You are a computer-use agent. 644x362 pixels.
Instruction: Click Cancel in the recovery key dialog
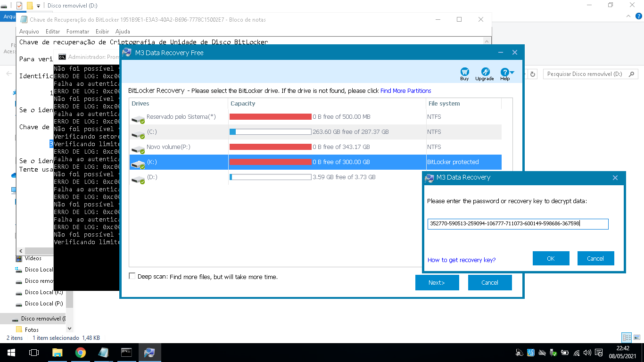[x=595, y=258]
